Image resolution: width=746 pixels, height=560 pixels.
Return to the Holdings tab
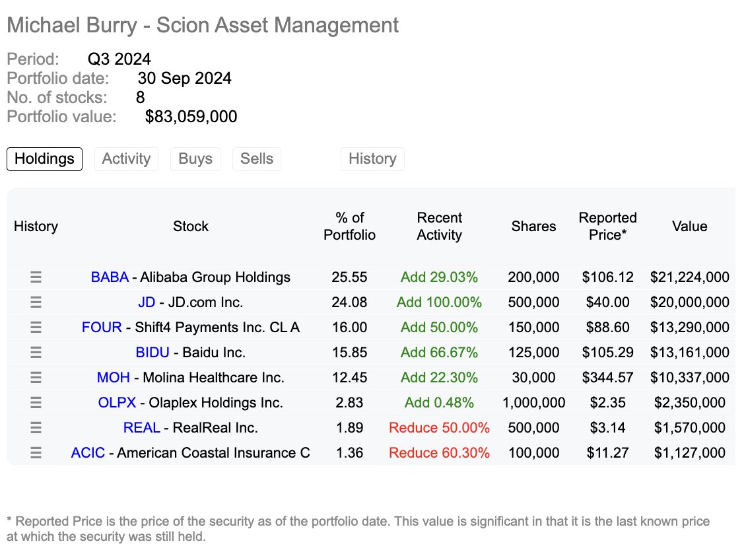click(x=44, y=158)
